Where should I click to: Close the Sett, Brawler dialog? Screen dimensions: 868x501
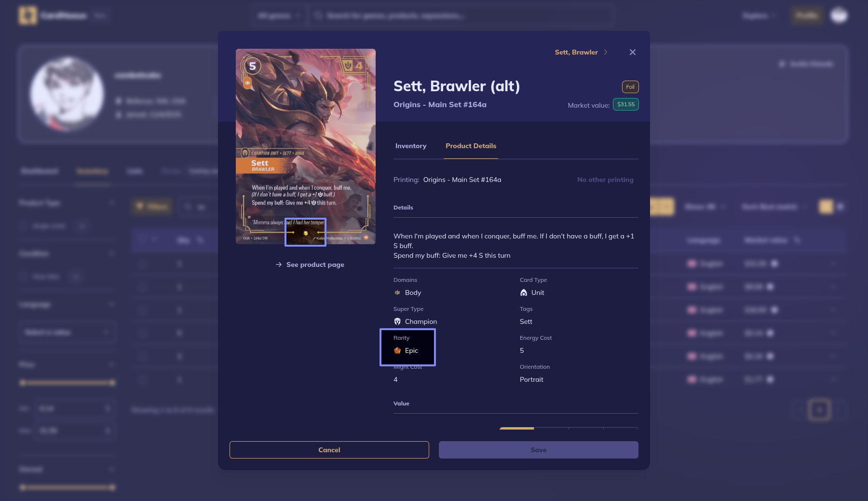click(633, 52)
